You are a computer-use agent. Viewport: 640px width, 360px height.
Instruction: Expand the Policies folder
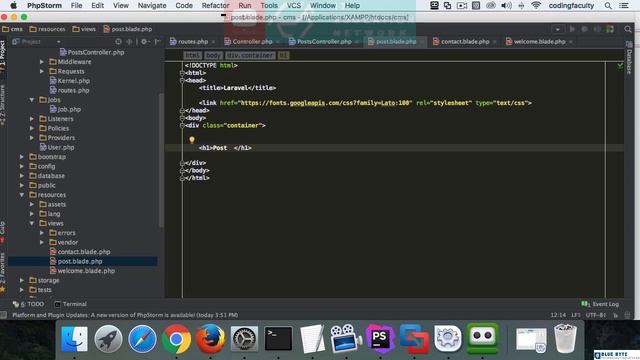[x=31, y=128]
